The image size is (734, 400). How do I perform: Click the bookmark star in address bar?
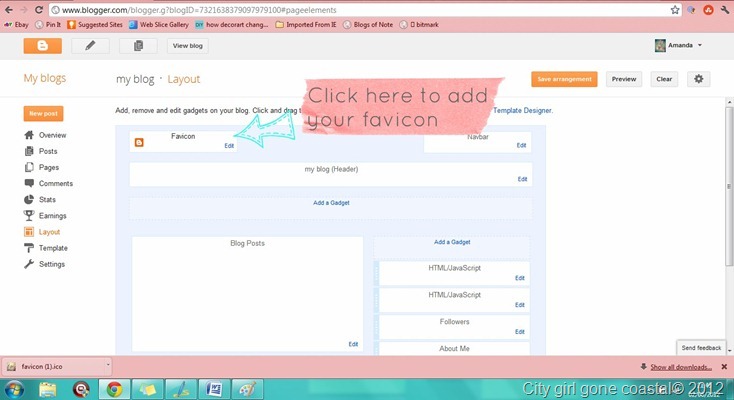[x=675, y=10]
